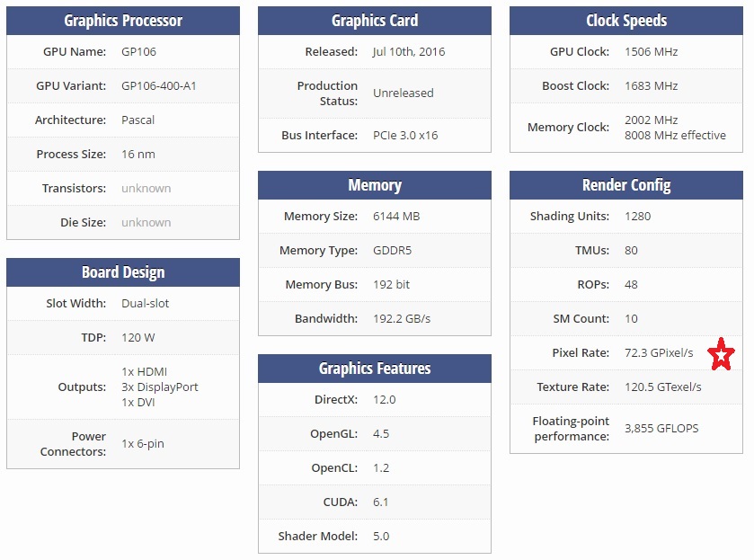Screen dimensions: 754x560
Task: Click the 120 W TDP value
Action: (x=140, y=338)
